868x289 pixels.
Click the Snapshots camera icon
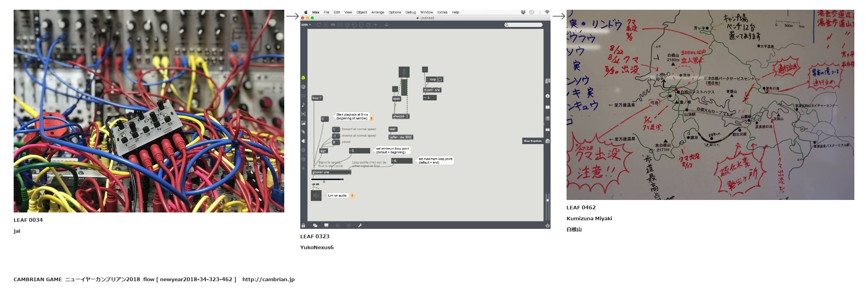click(547, 141)
